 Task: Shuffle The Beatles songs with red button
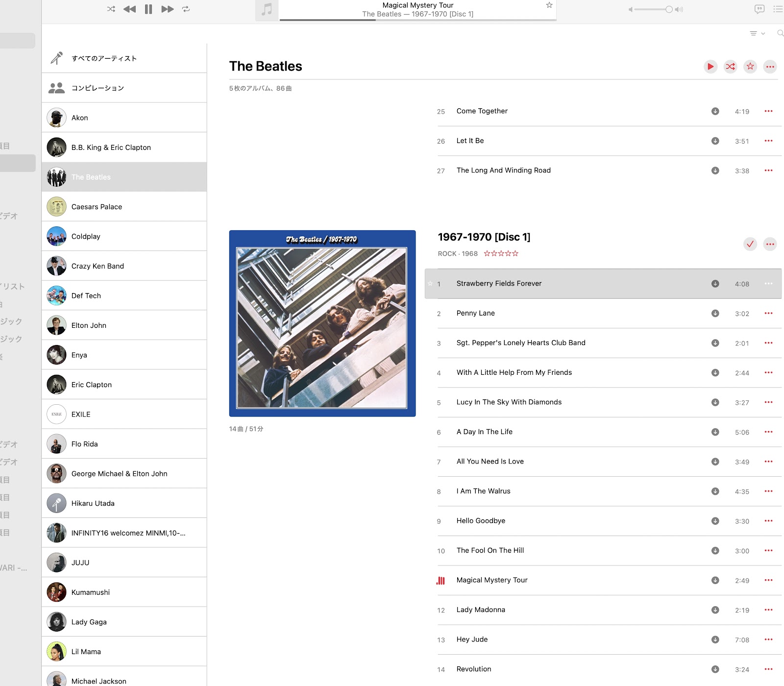click(730, 67)
